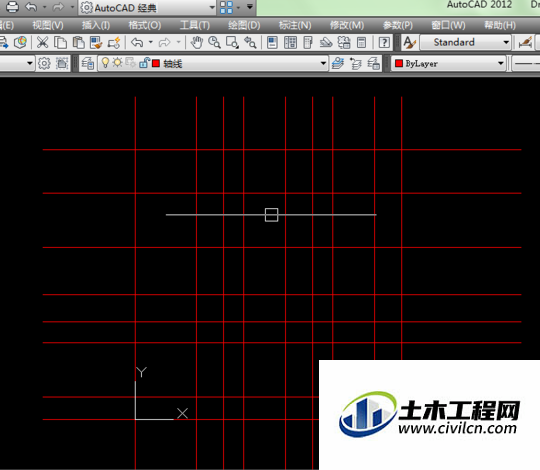Toggle freeze sun icon for 轴线 layer
This screenshot has height=470, width=540.
click(117, 63)
